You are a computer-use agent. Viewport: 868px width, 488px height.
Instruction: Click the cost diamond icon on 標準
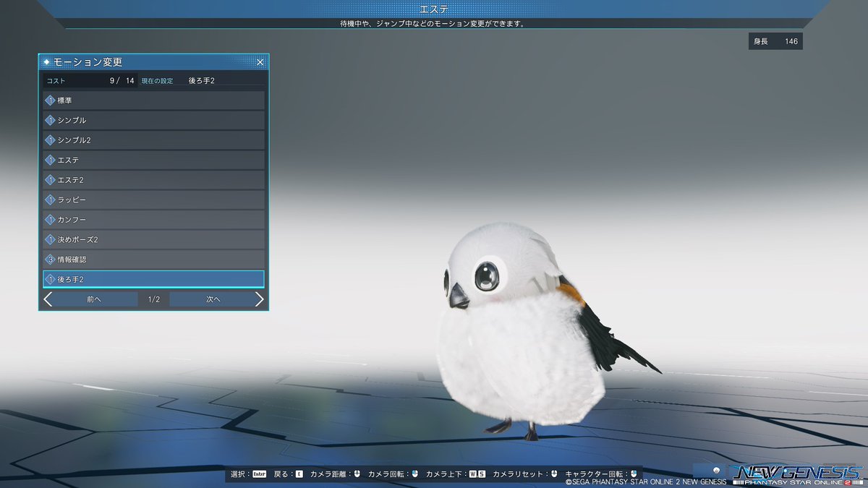pyautogui.click(x=51, y=100)
